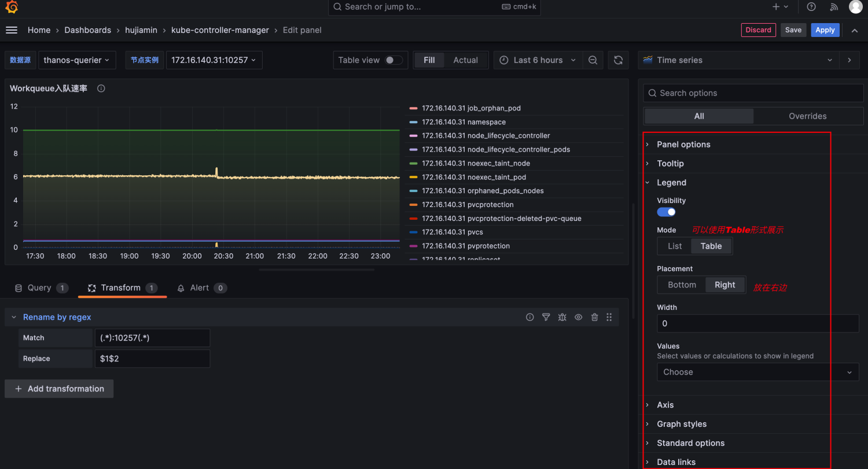Open the hamburger navigation menu
The image size is (868, 469).
(x=12, y=30)
